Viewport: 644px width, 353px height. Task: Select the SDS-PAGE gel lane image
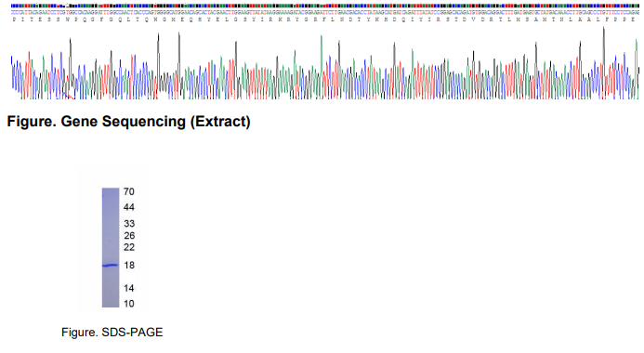(111, 247)
